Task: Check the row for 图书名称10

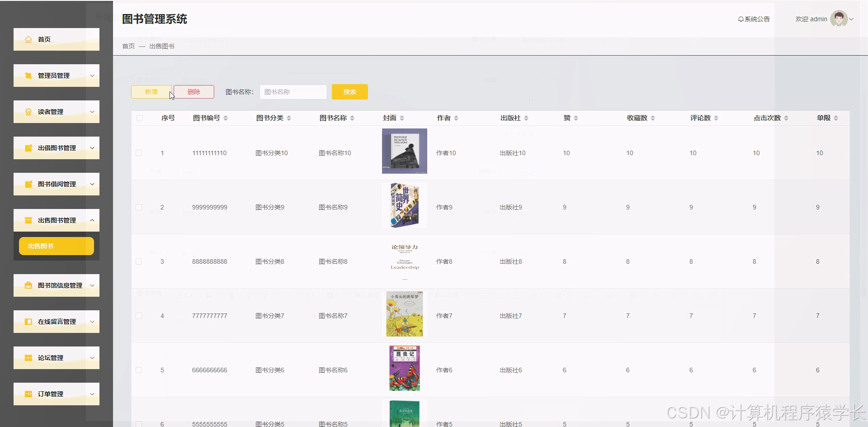Action: (x=139, y=153)
